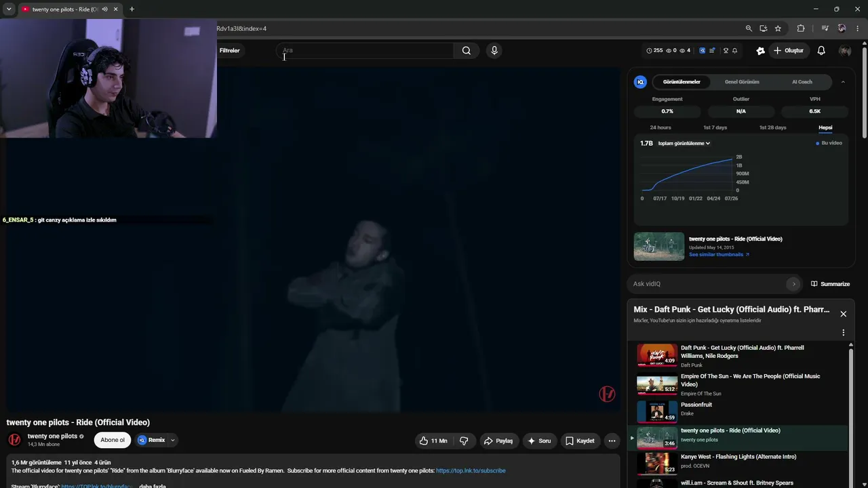The width and height of the screenshot is (868, 488).
Task: Click the Remix button
Action: tap(151, 440)
